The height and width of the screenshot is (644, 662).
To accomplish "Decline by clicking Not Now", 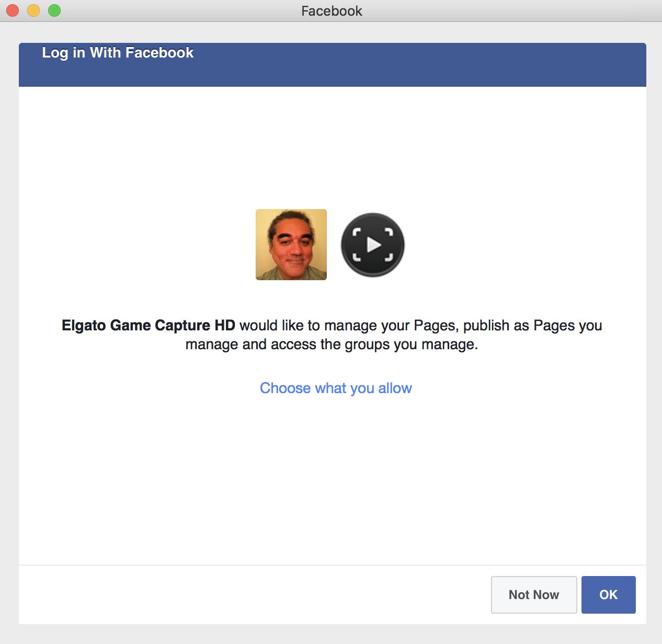I will coord(534,595).
